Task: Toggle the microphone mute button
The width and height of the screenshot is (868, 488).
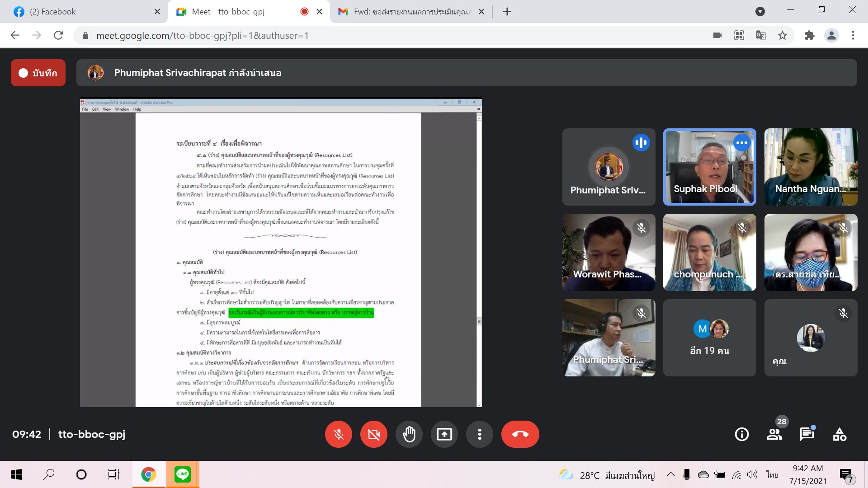Action: coord(338,434)
